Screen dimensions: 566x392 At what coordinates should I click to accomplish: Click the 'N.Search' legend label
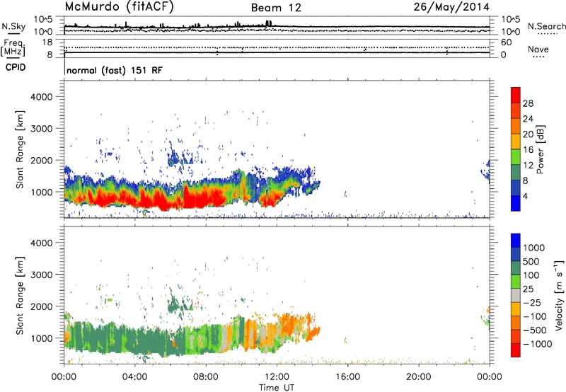546,26
